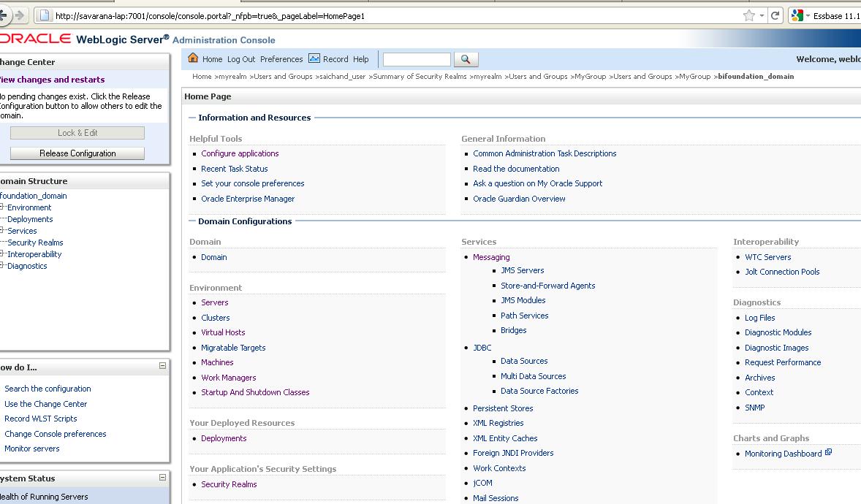Open Startup And Shutdown Classes link
The height and width of the screenshot is (504, 861).
(x=255, y=392)
